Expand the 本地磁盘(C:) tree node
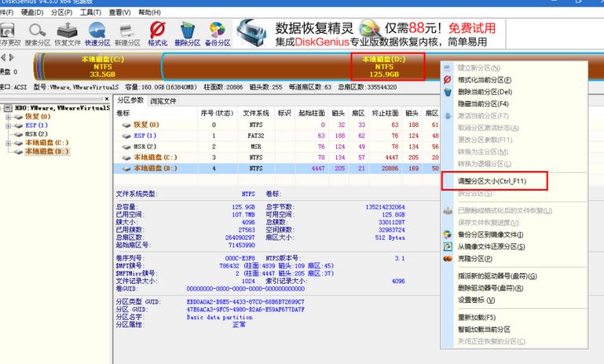The width and height of the screenshot is (604, 364). [x=8, y=143]
